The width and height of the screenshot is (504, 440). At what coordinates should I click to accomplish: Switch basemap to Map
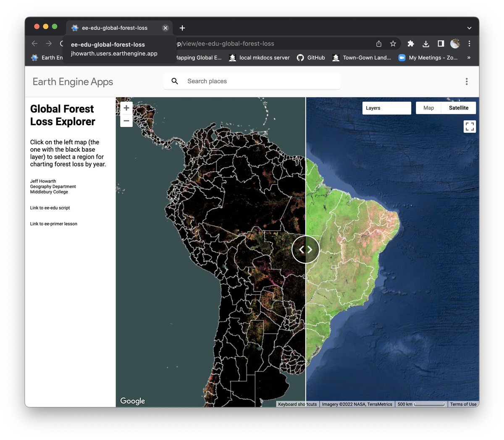click(428, 108)
